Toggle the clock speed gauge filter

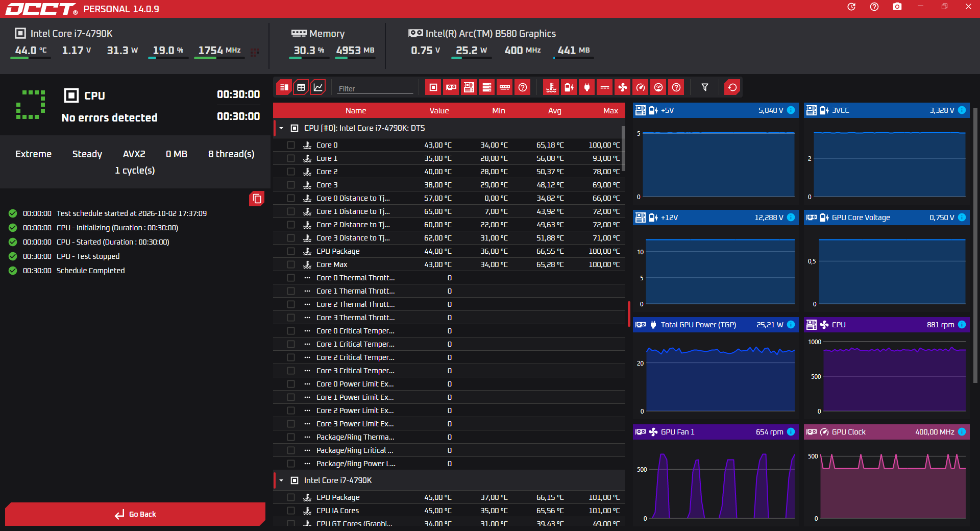point(641,87)
